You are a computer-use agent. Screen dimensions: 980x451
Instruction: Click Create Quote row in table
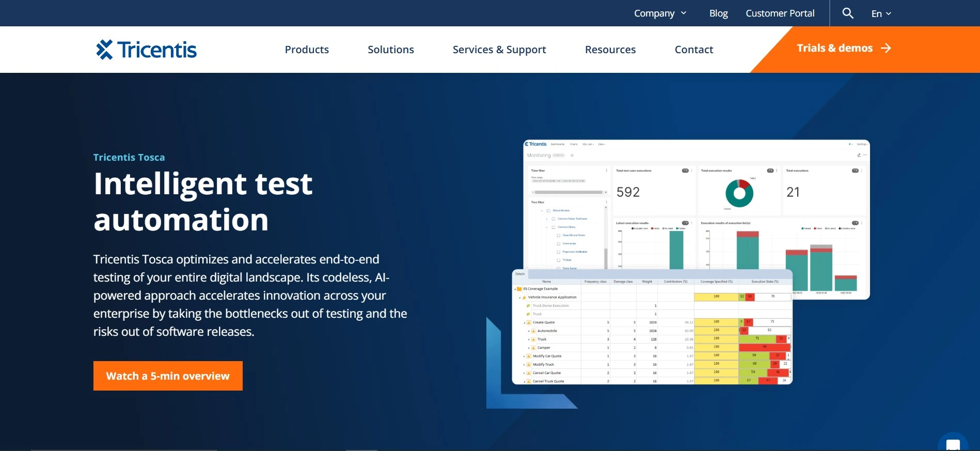click(x=652, y=322)
